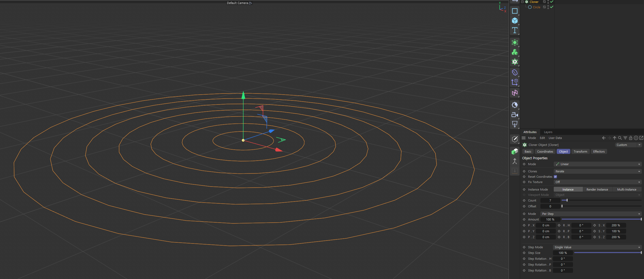The image size is (644, 279).
Task: Switch to the Layers tab
Action: click(548, 132)
